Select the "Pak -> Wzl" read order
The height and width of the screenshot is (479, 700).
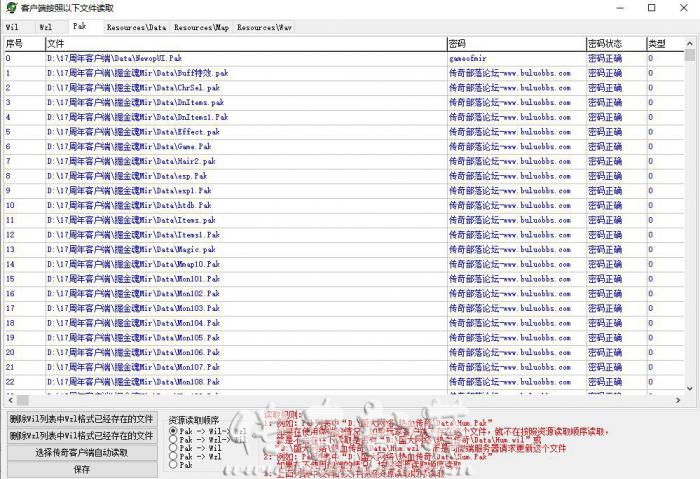173,456
